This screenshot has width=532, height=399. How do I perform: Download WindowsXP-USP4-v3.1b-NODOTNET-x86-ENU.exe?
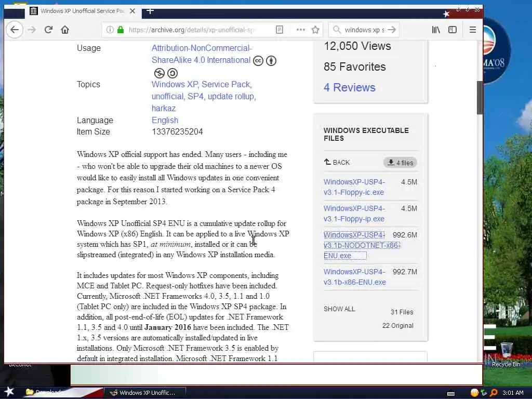pyautogui.click(x=362, y=245)
